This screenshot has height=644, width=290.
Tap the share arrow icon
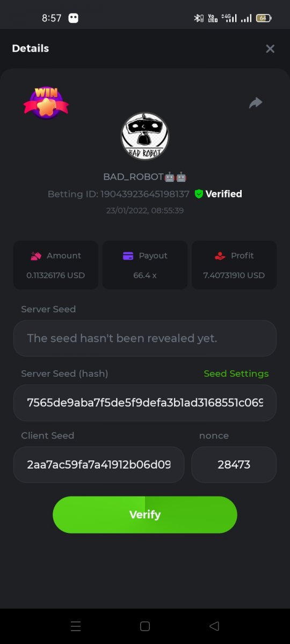coord(256,103)
